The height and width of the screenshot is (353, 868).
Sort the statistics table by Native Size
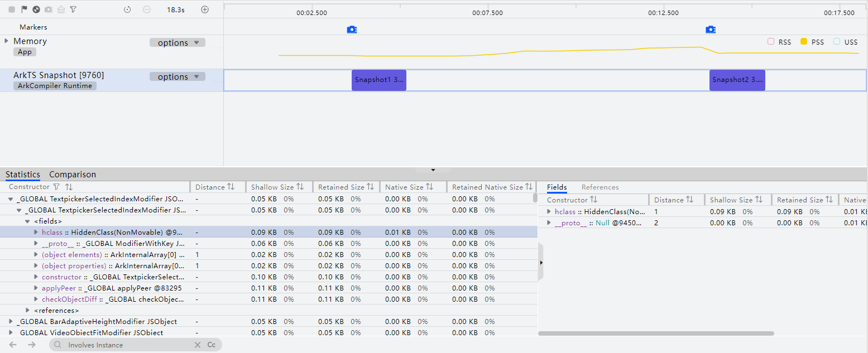click(x=429, y=187)
